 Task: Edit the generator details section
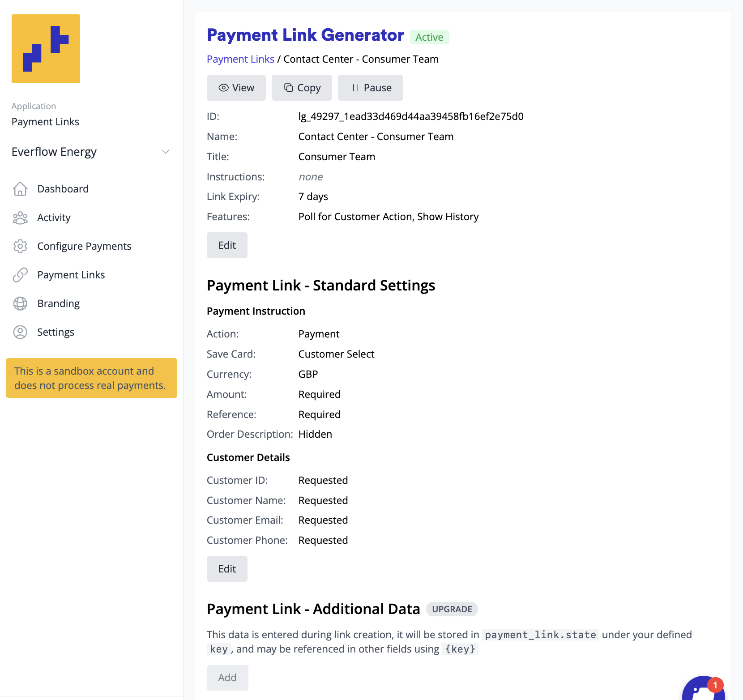(227, 245)
